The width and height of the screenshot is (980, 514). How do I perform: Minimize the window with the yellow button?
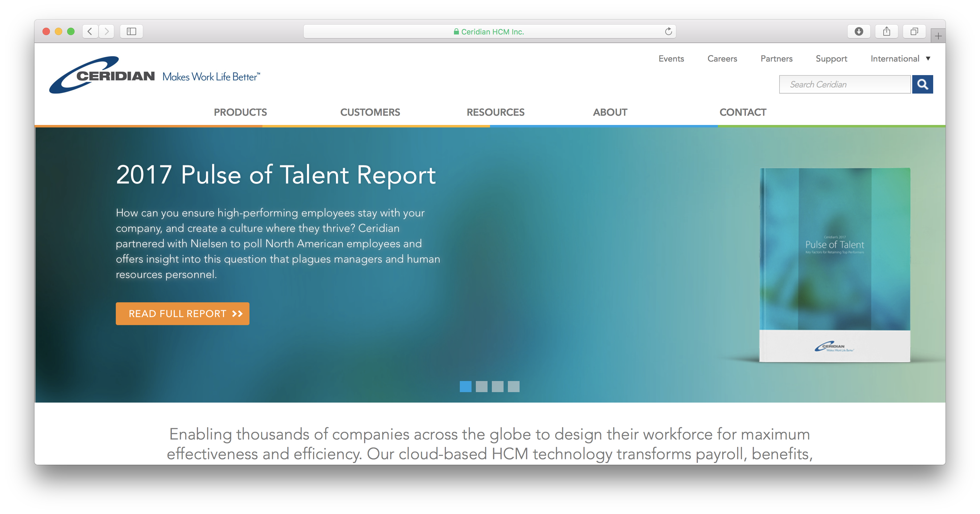point(58,31)
